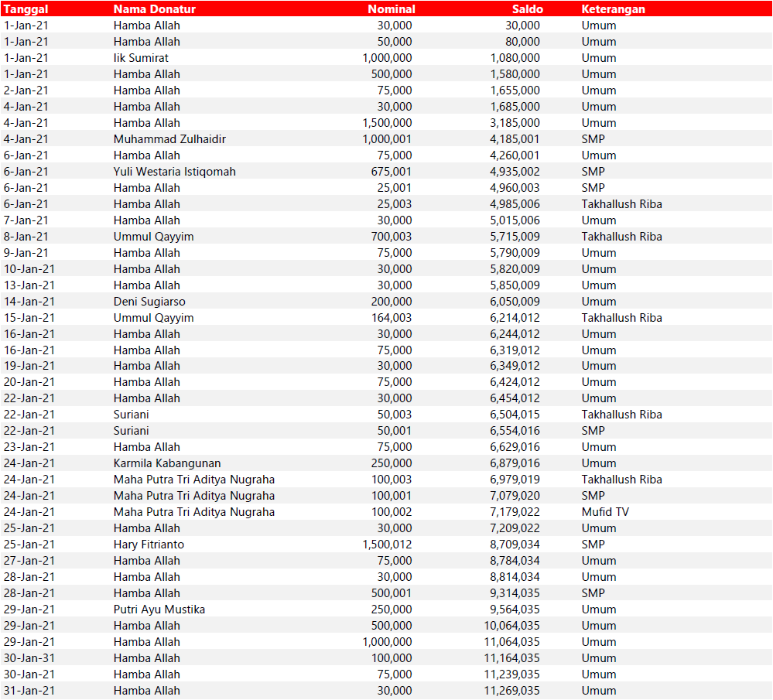Screen dimensions: 773x700
Task: Select the Putri Ayu Mustika cell
Action: pos(159,610)
